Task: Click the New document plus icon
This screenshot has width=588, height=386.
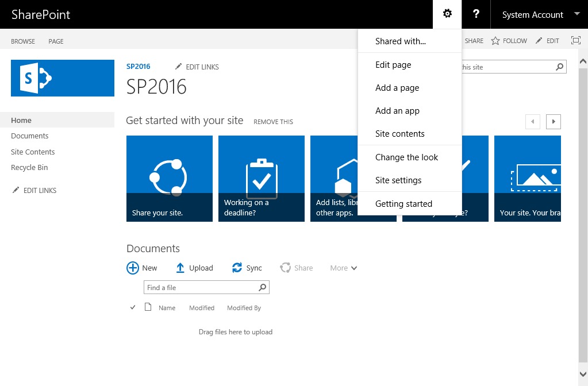Action: [133, 268]
